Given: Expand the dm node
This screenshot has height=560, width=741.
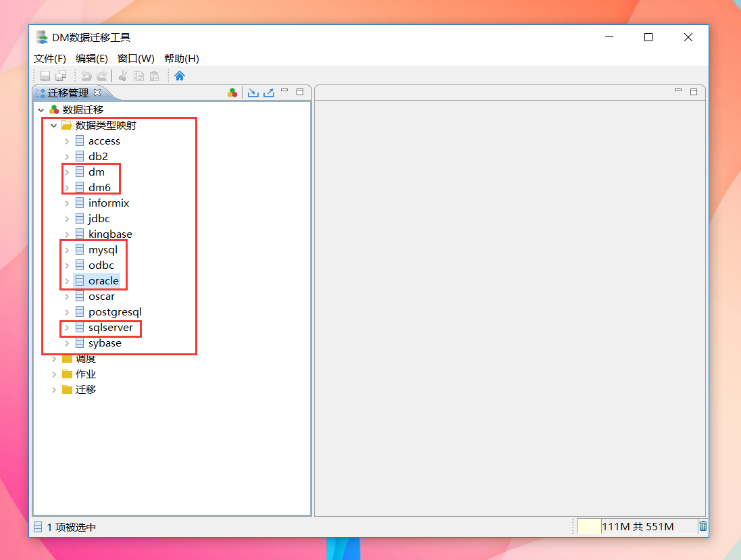Looking at the screenshot, I should pos(67,172).
